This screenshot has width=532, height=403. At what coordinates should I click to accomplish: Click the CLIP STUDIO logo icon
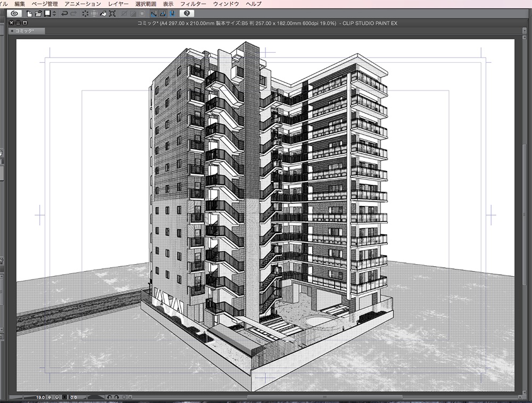(14, 15)
